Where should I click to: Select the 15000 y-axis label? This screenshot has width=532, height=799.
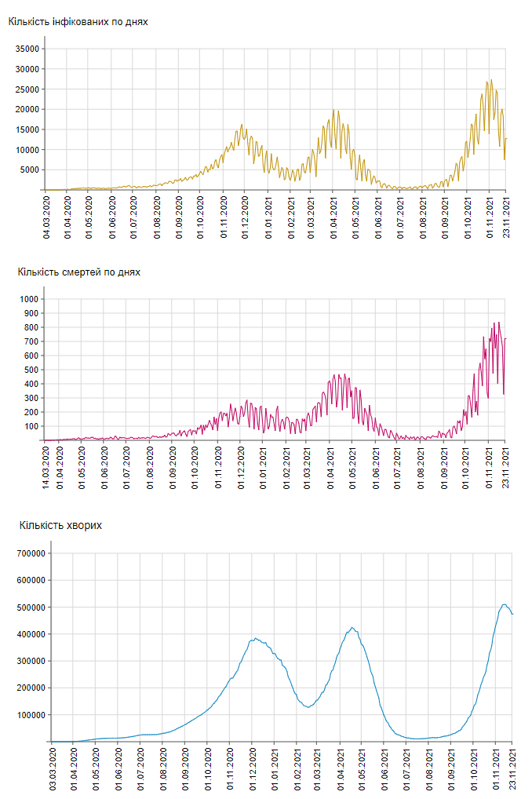[x=27, y=130]
